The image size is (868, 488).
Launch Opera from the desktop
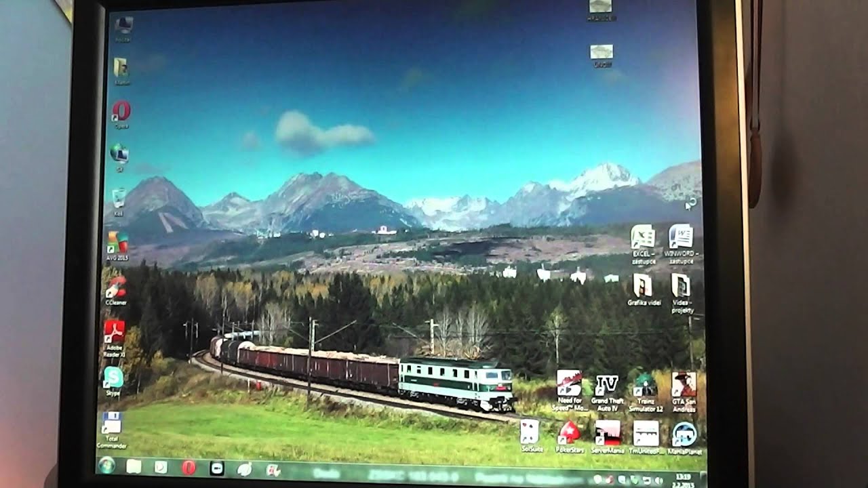pyautogui.click(x=121, y=115)
